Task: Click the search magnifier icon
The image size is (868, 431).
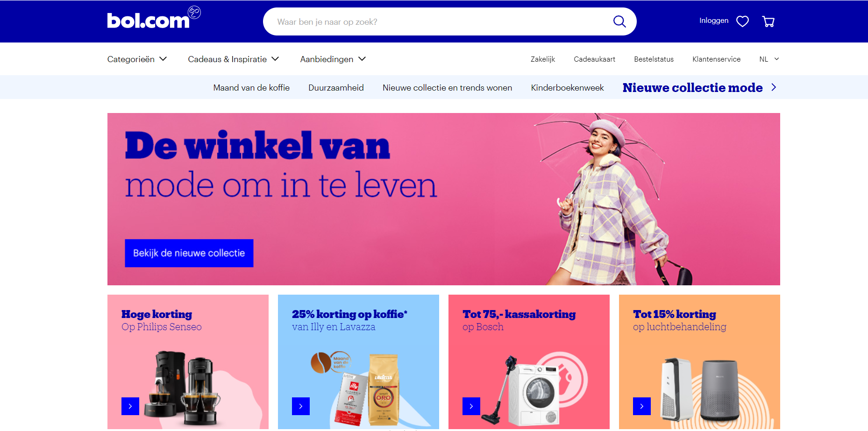Action: [x=619, y=21]
